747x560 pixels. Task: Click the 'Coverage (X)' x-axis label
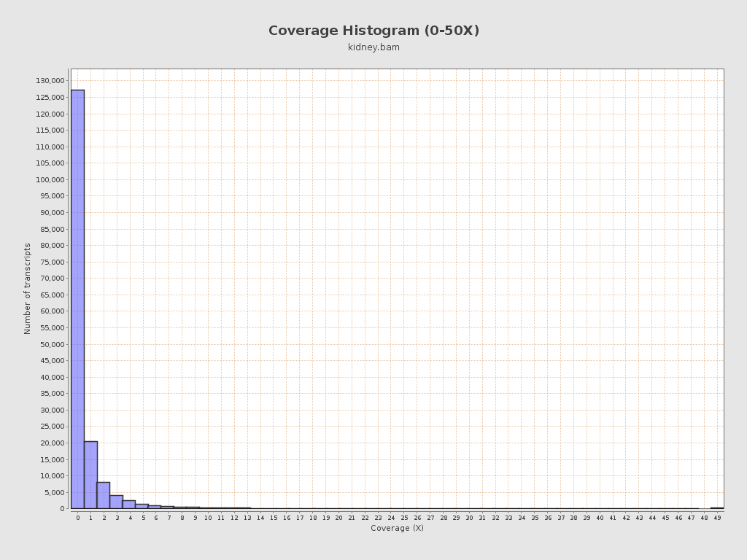click(x=397, y=528)
